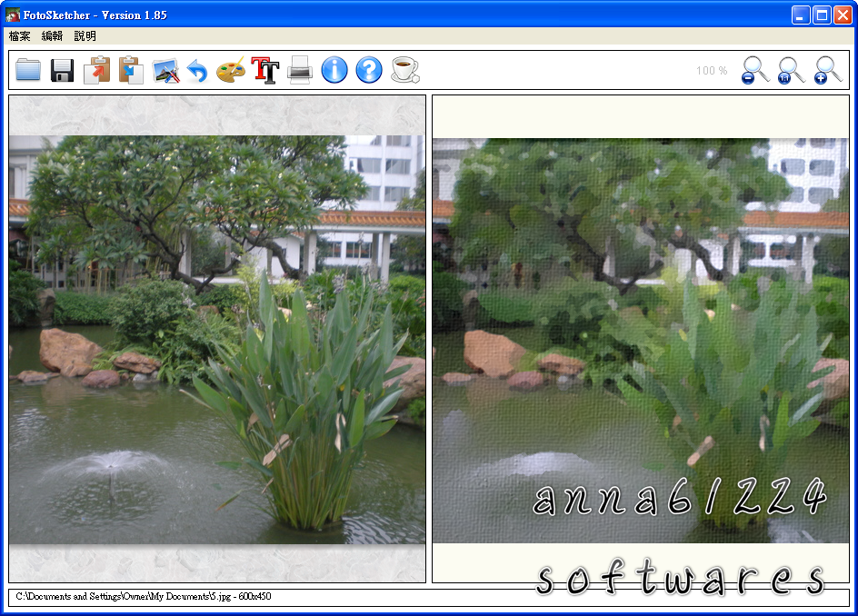Paste image from clipboard with blue arrow icon
This screenshot has width=858, height=616.
(x=131, y=70)
